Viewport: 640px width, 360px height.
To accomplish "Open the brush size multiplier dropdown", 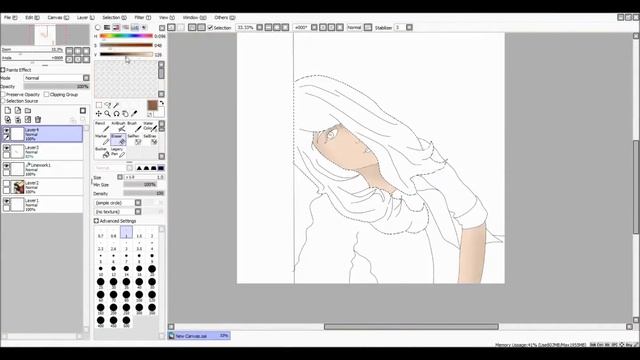I will 120,177.
